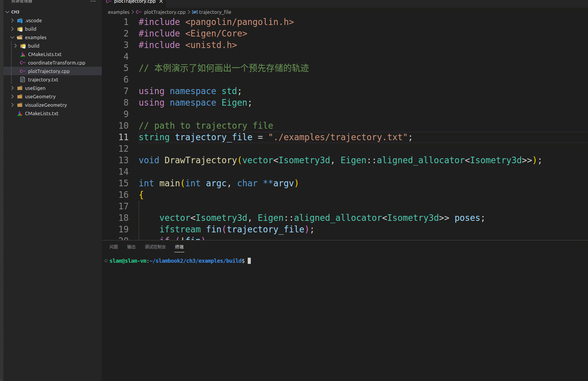
Task: Expand the useGeometry folder chevron
Action: pos(12,96)
